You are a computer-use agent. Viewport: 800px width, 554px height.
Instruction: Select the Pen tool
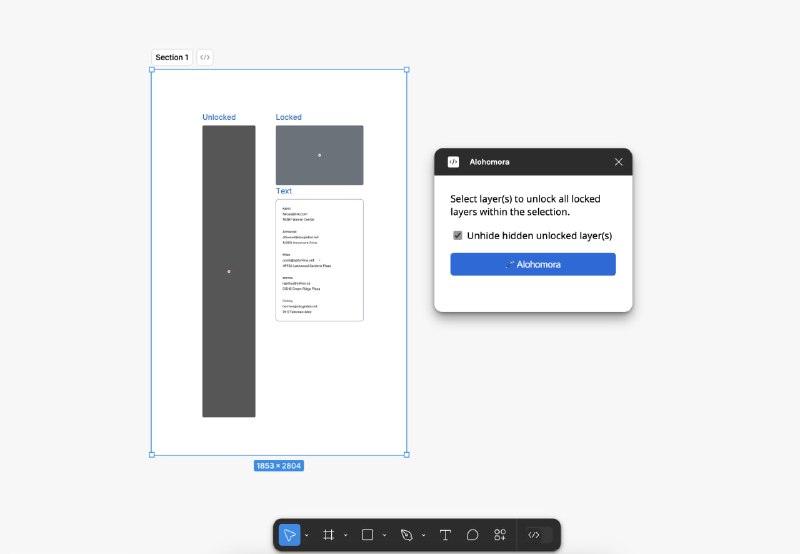pos(406,535)
